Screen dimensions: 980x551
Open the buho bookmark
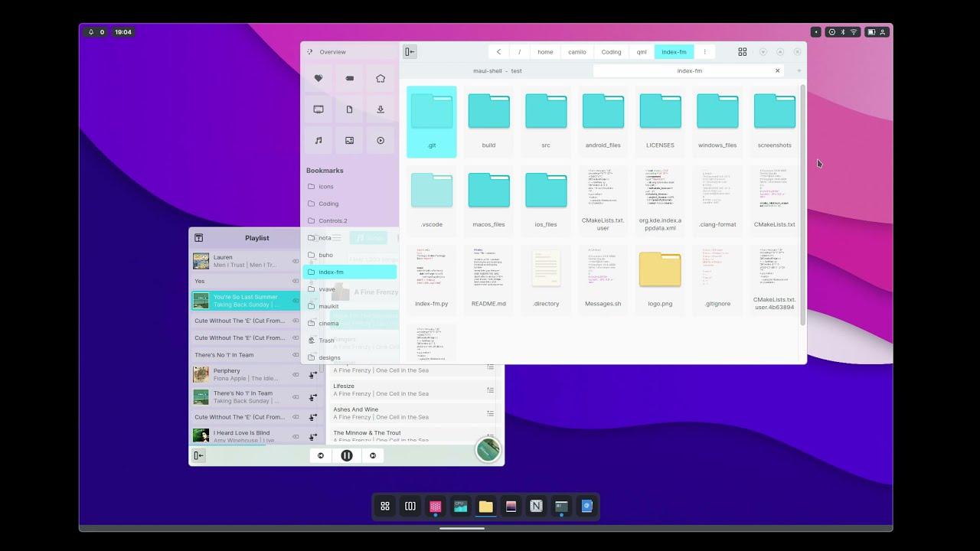tap(350, 255)
